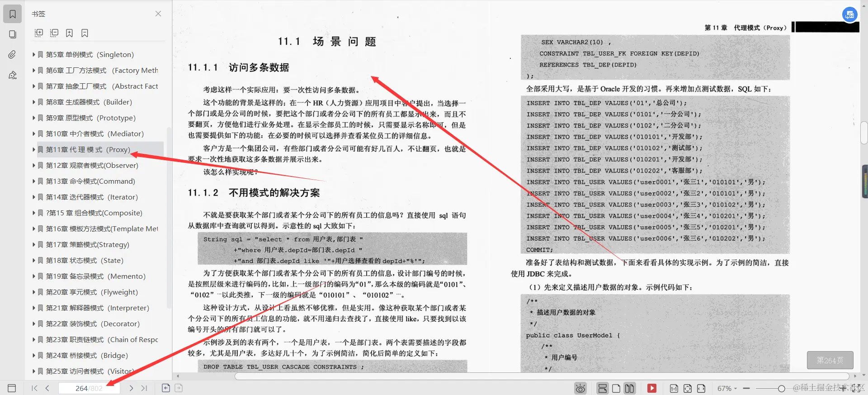Expand the 第8章 生成器模式 bookmark
This screenshot has height=395, width=868.
point(33,102)
